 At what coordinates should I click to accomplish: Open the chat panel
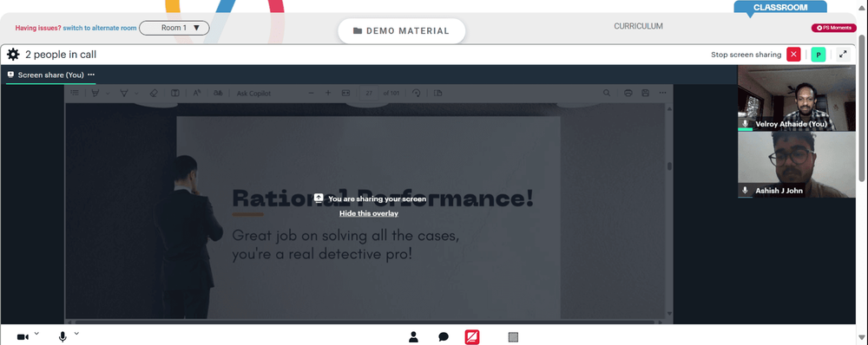[444, 336]
